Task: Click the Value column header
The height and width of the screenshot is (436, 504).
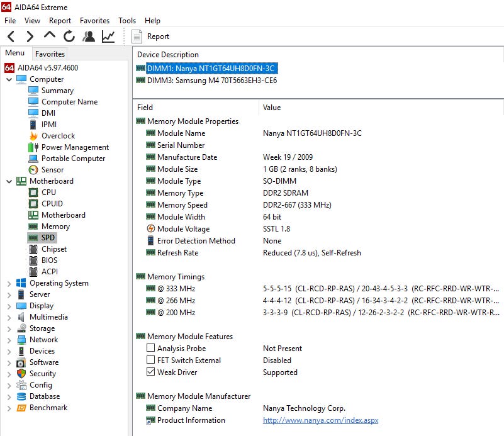Action: click(x=272, y=108)
